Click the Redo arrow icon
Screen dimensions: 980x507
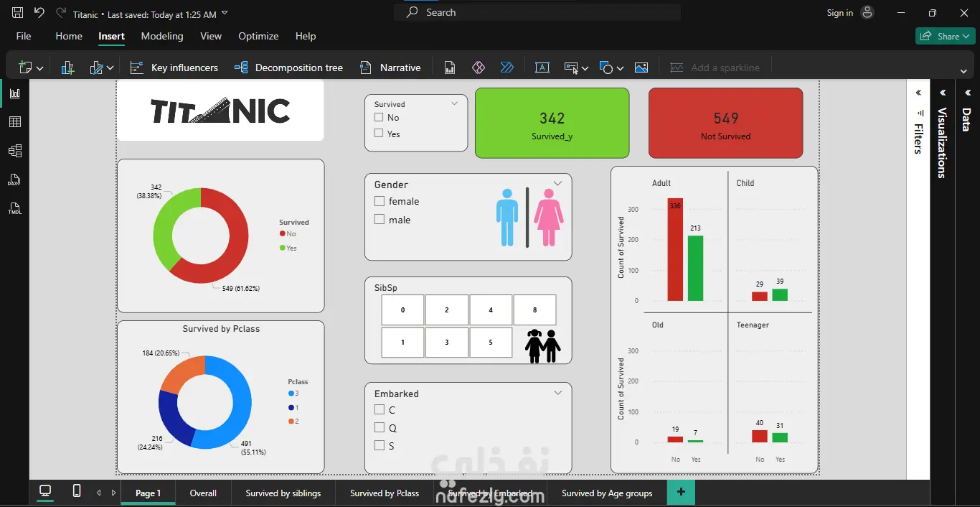(x=60, y=12)
